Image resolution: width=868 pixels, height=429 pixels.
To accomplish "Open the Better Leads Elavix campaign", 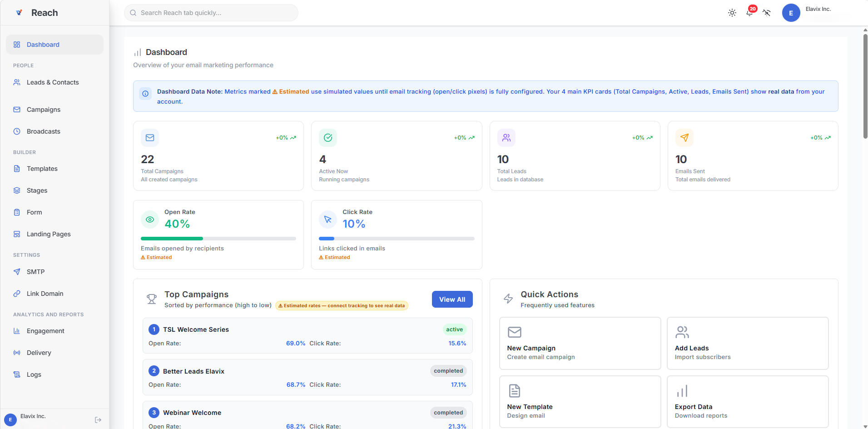I will click(308, 377).
